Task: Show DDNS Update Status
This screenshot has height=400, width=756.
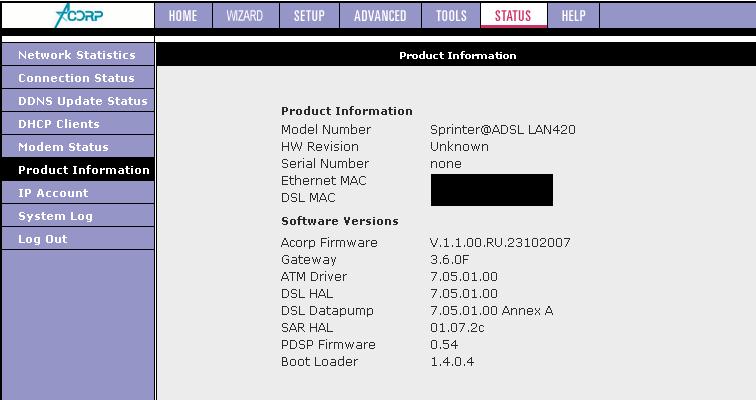Action: (82, 101)
